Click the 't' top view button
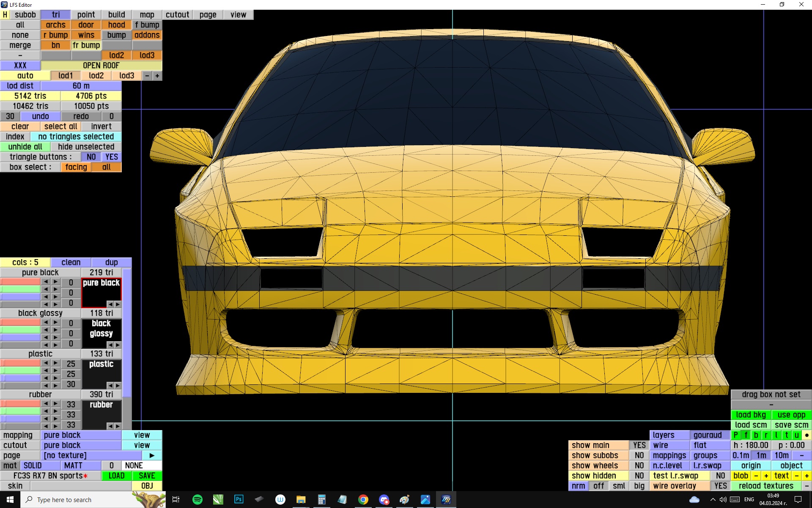812x508 pixels. [787, 435]
